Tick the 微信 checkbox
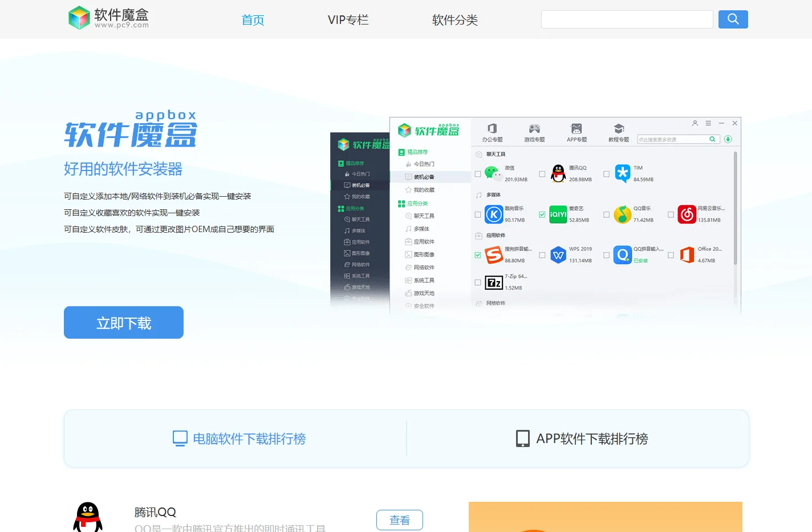The image size is (812, 532). pos(478,174)
